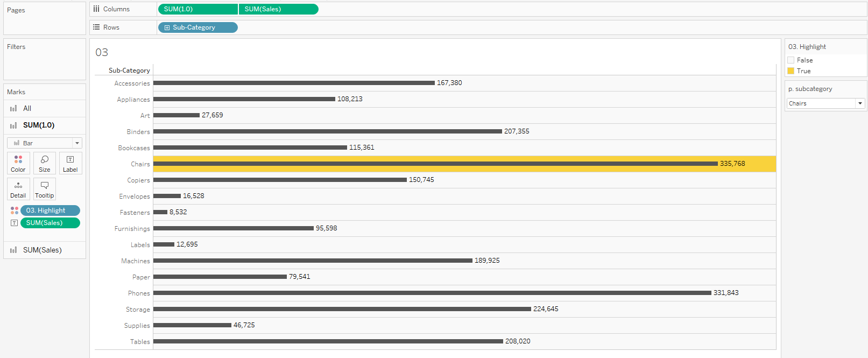The image size is (868, 358).
Task: Click label icon beside SUM(Sales) pill
Action: point(15,223)
